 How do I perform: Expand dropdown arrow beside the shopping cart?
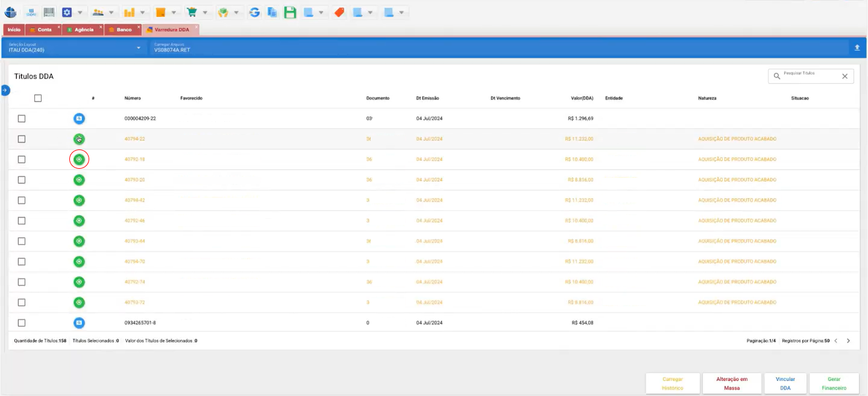tap(205, 13)
